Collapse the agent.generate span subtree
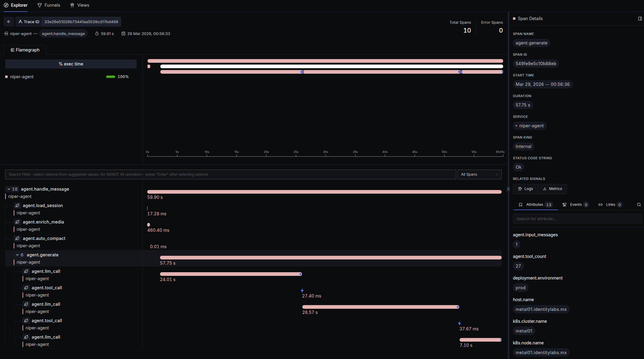644x359 pixels. pyautogui.click(x=17, y=255)
